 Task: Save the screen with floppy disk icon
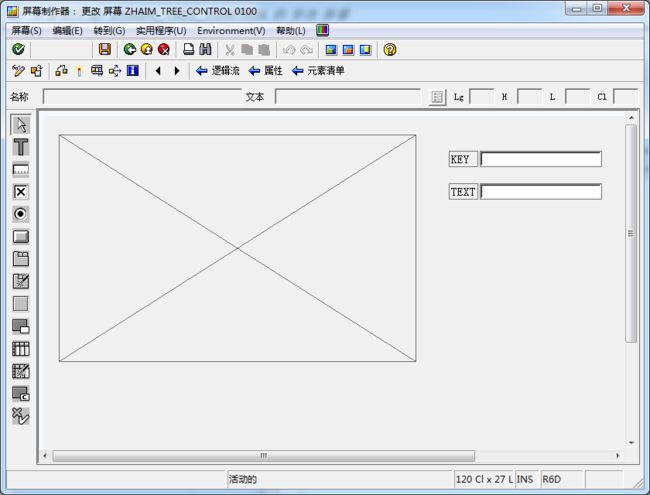coord(105,50)
